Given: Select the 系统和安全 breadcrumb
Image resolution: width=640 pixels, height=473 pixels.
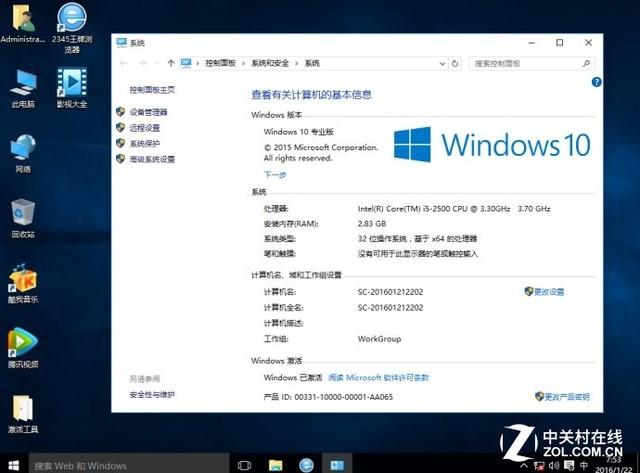Looking at the screenshot, I should (270, 63).
